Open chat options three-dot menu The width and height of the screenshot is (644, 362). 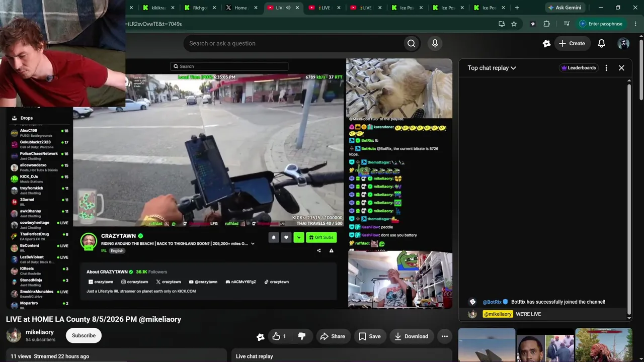click(x=606, y=68)
